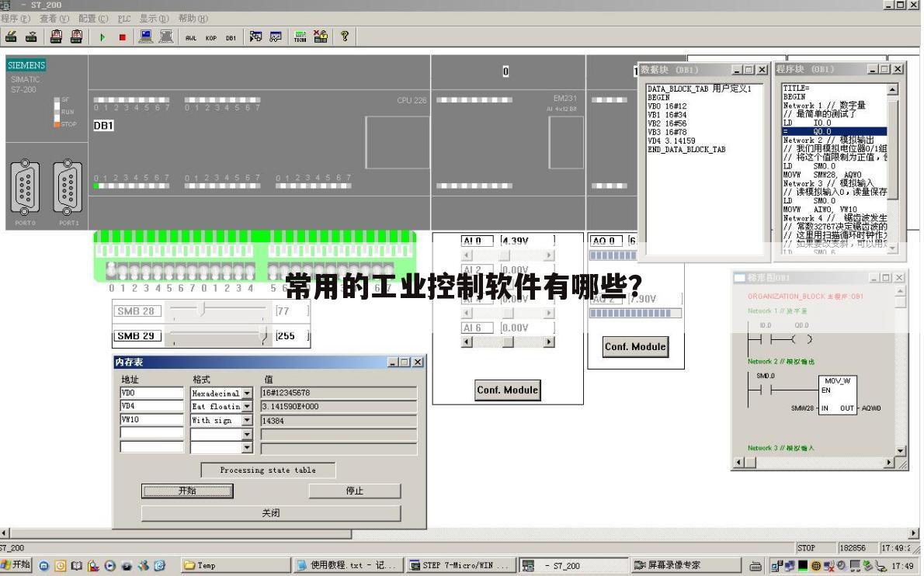
Task: Expand the Hexadecimal format dropdown for VD0
Action: coord(248,394)
